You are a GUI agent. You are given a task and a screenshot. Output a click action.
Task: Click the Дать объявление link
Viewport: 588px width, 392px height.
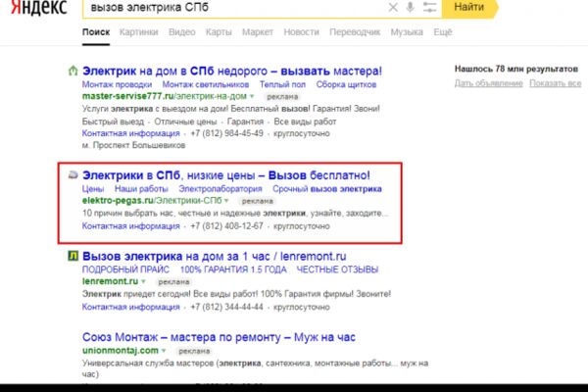pos(489,83)
